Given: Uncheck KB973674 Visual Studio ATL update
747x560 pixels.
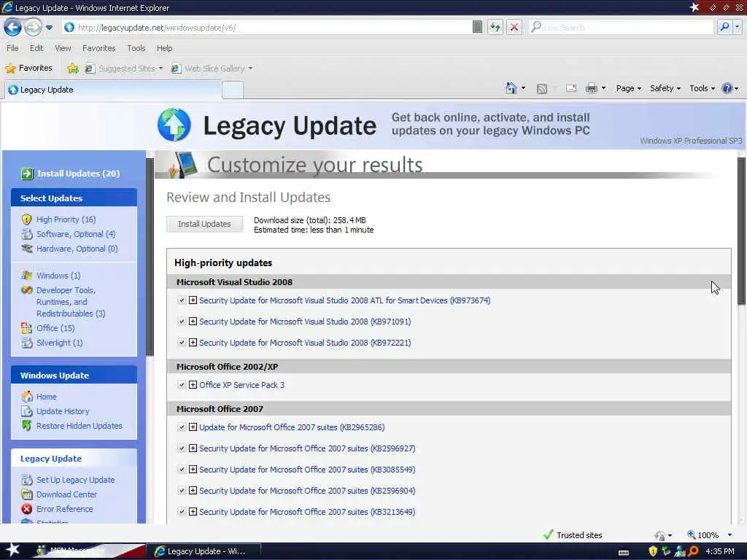Looking at the screenshot, I should click(182, 300).
